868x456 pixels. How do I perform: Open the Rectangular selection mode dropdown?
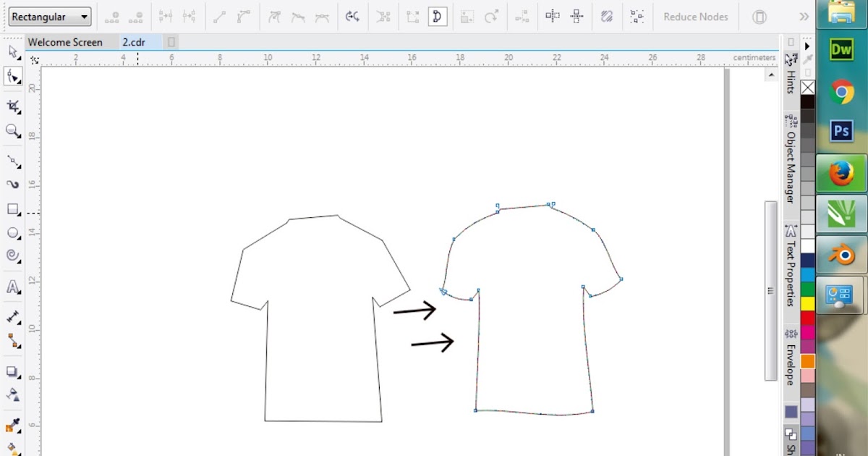coord(83,16)
